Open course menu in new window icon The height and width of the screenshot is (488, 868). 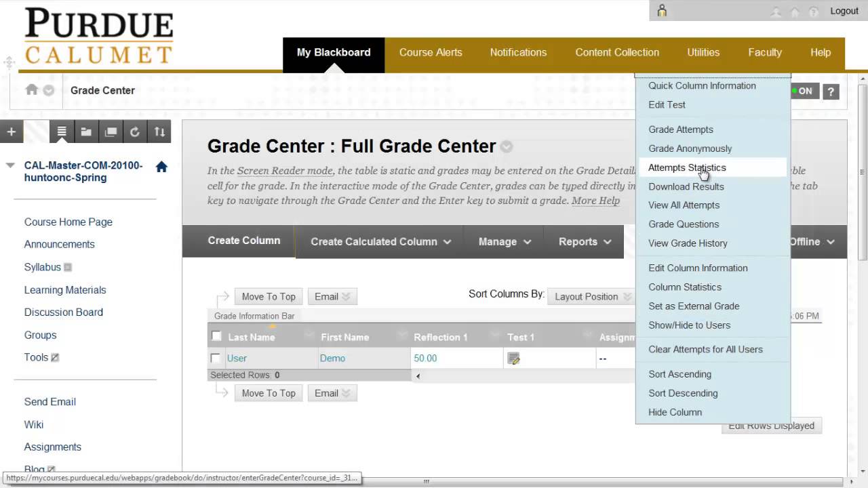click(x=111, y=131)
